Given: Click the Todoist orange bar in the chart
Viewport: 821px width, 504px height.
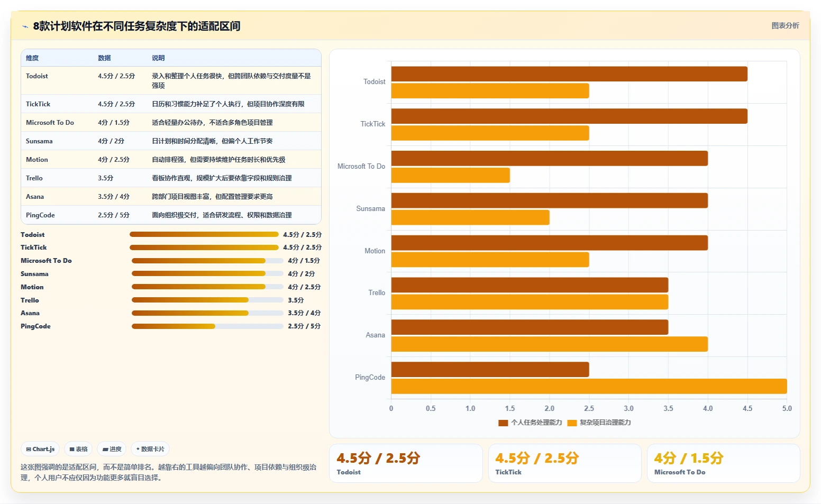Looking at the screenshot, I should coord(490,91).
